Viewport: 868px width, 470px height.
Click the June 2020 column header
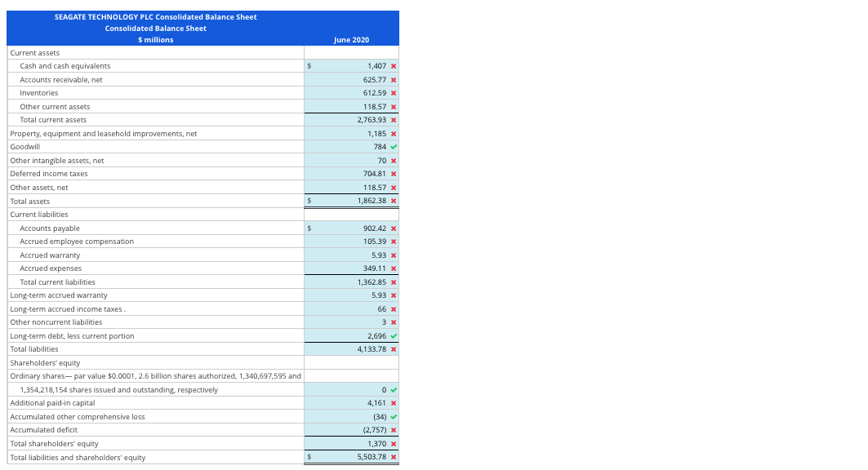351,40
